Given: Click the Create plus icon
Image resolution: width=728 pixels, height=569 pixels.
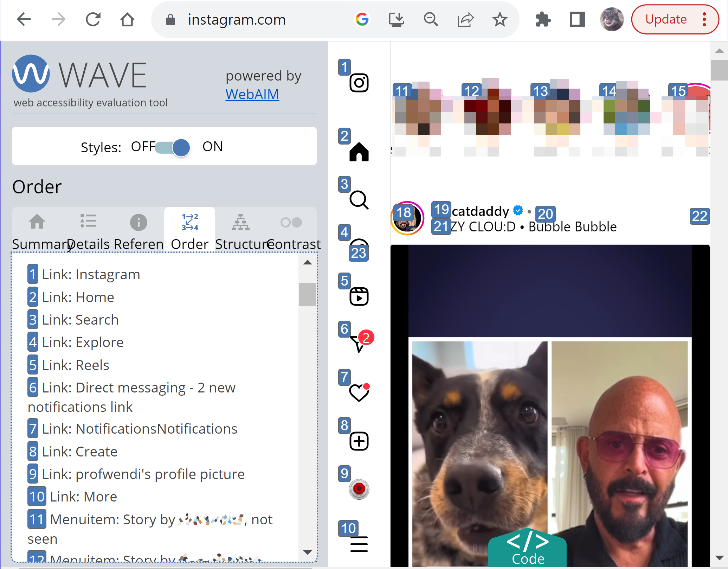Looking at the screenshot, I should [x=359, y=441].
